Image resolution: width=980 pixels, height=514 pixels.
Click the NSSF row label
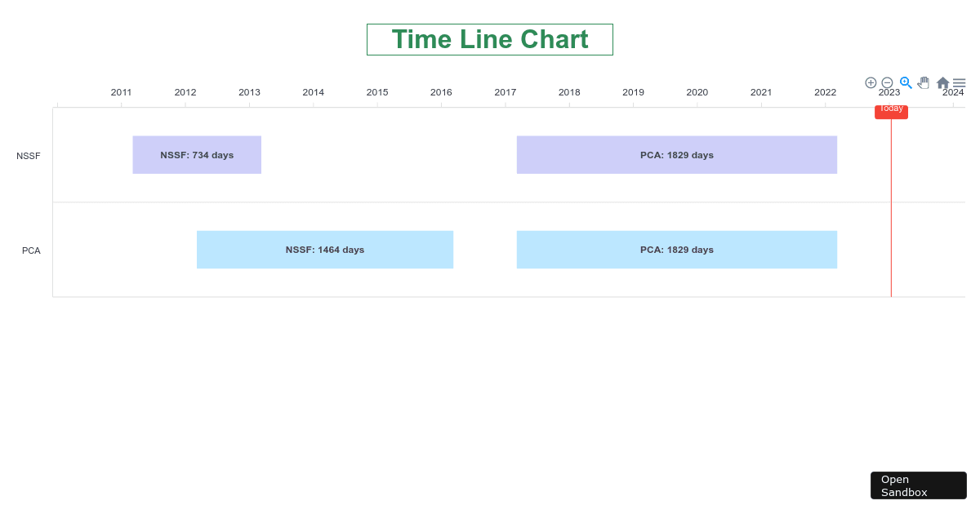pyautogui.click(x=28, y=156)
